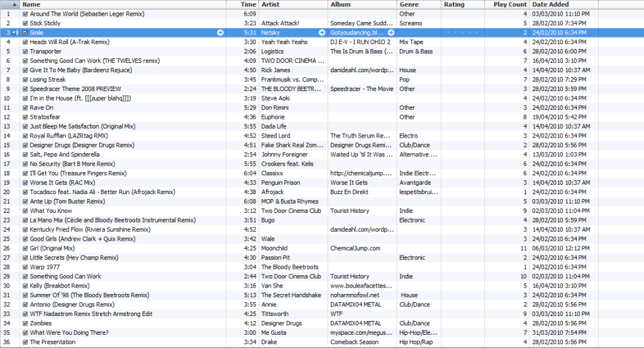Select What Were You Doing There? track

(69, 333)
